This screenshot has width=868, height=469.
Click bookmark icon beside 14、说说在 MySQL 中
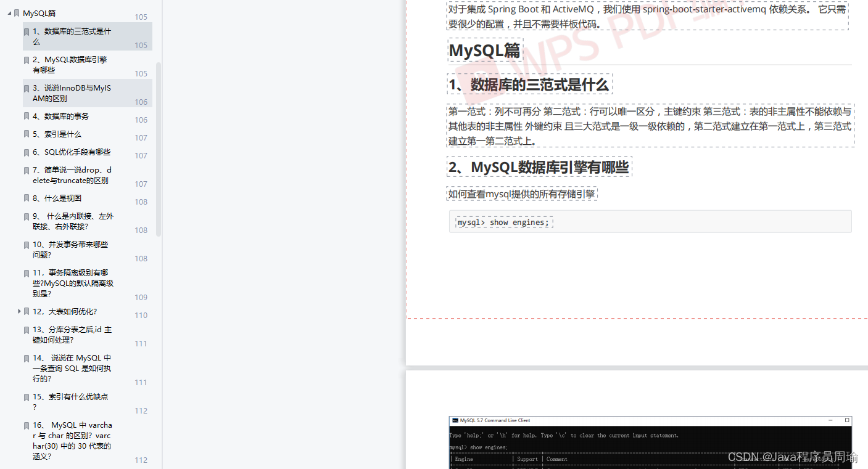(27, 358)
